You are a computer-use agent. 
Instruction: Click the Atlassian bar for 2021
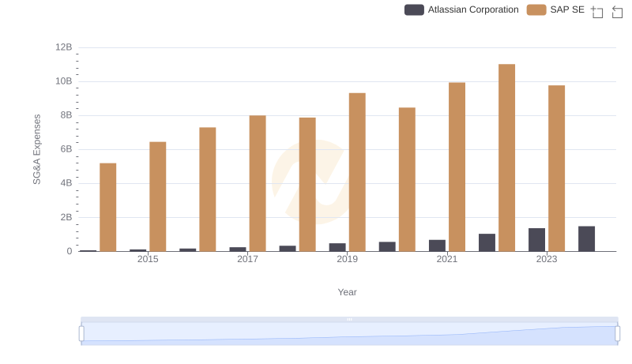[x=438, y=246]
